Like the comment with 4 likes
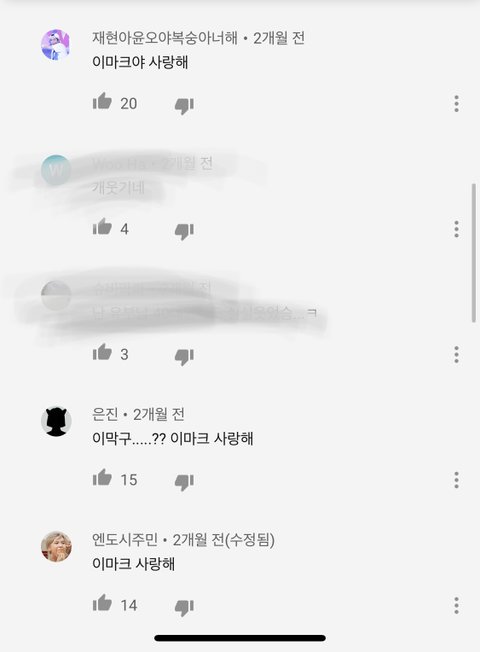 pos(102,227)
